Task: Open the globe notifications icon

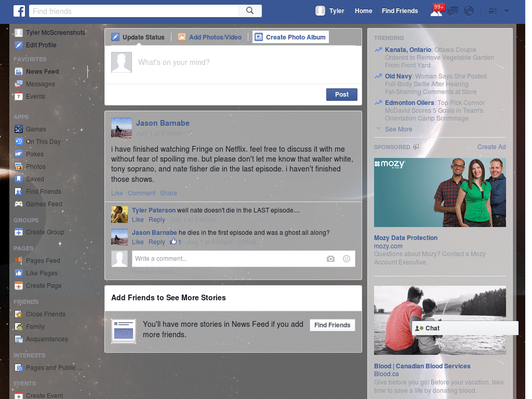Action: [x=469, y=11]
